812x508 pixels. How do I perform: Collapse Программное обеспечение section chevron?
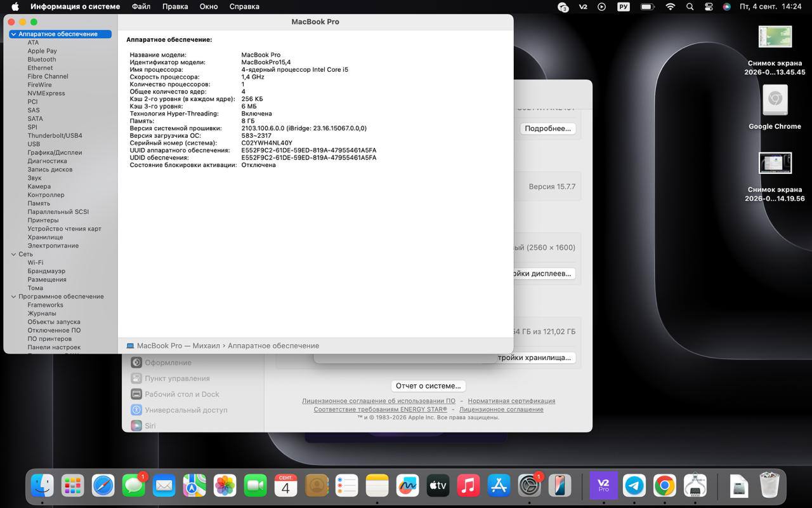(x=13, y=297)
